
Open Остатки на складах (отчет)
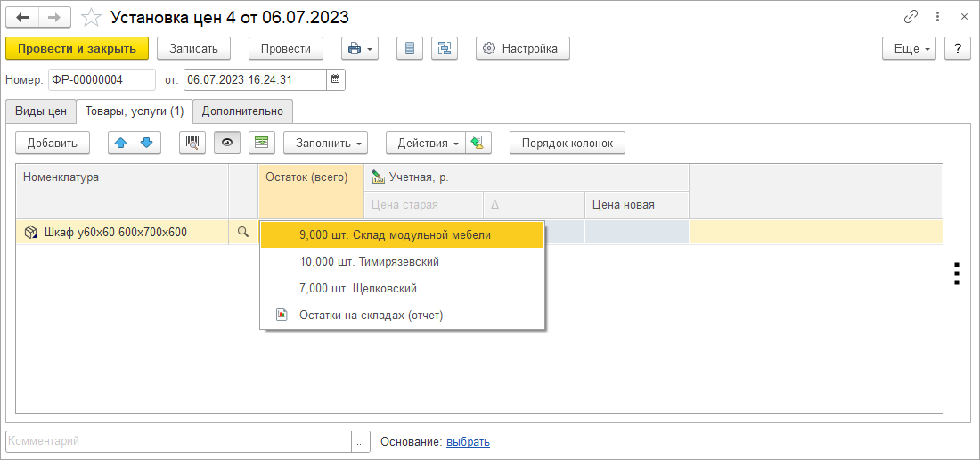(x=402, y=315)
